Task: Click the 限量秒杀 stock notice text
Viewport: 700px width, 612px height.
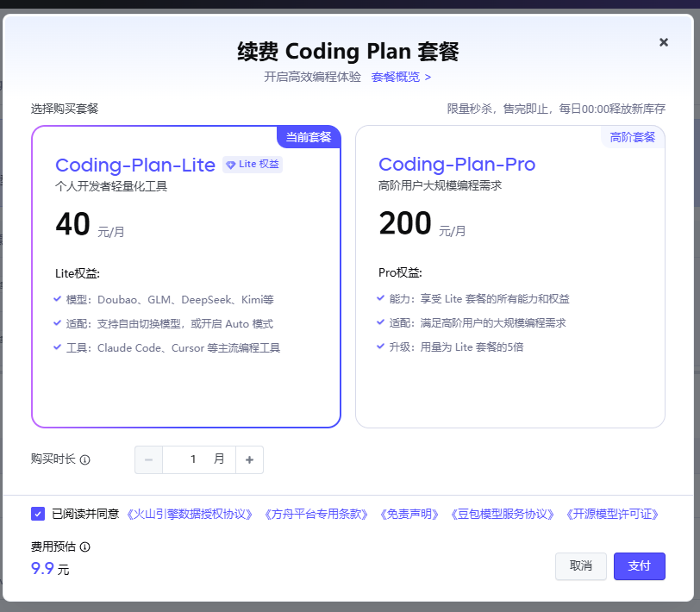Action: point(556,109)
